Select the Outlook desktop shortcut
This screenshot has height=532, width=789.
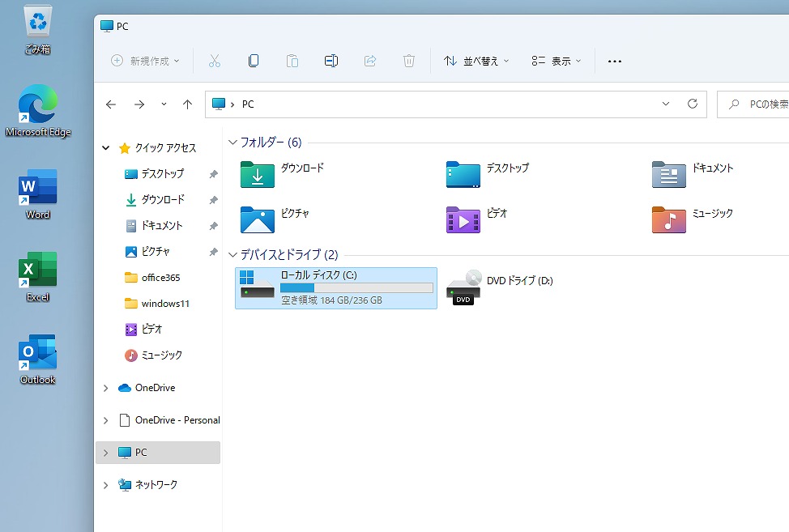pyautogui.click(x=38, y=360)
